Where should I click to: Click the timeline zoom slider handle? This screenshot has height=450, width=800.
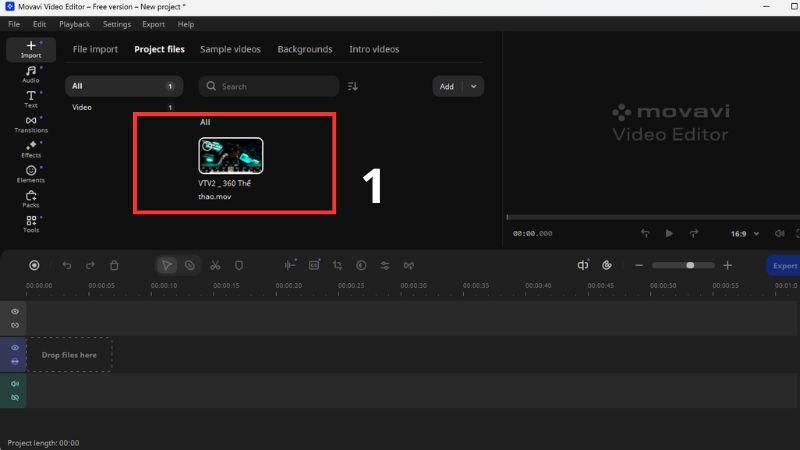pos(690,265)
